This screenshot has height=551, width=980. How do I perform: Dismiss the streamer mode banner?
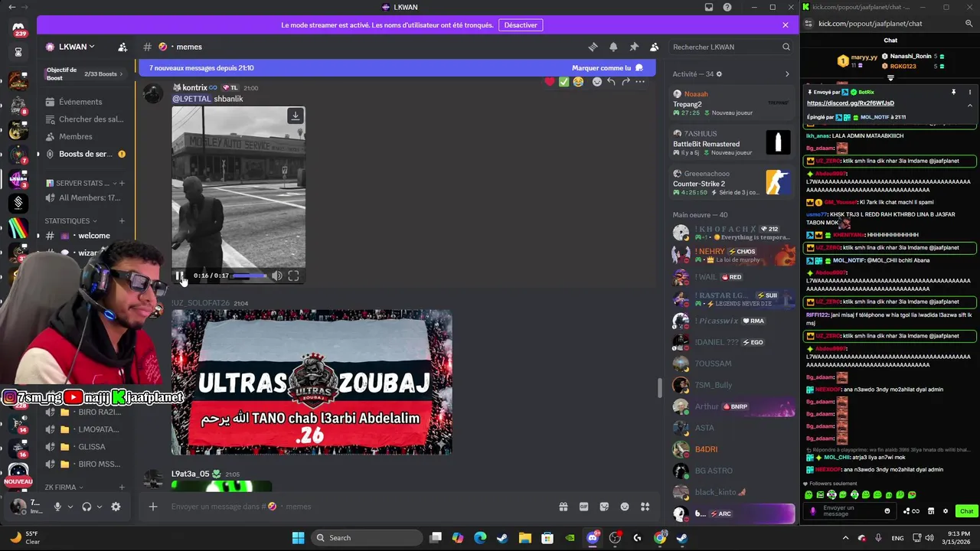click(x=785, y=25)
